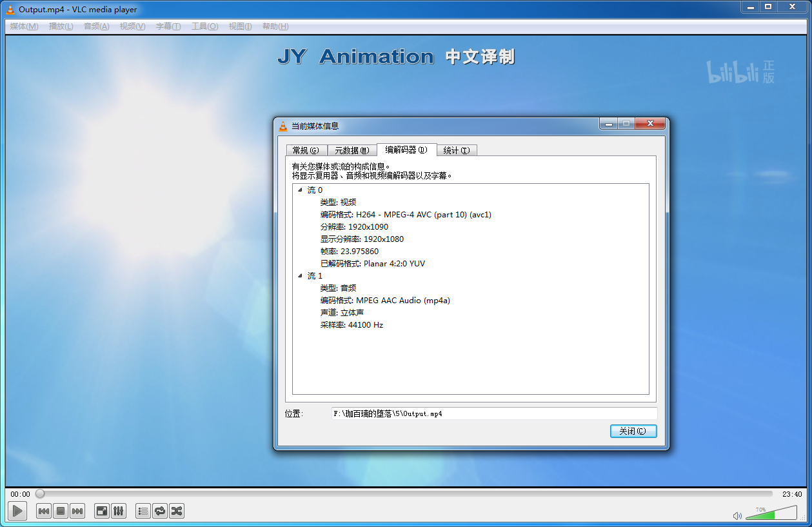Collapse the 流 1 tree node
812x527 pixels.
click(300, 276)
